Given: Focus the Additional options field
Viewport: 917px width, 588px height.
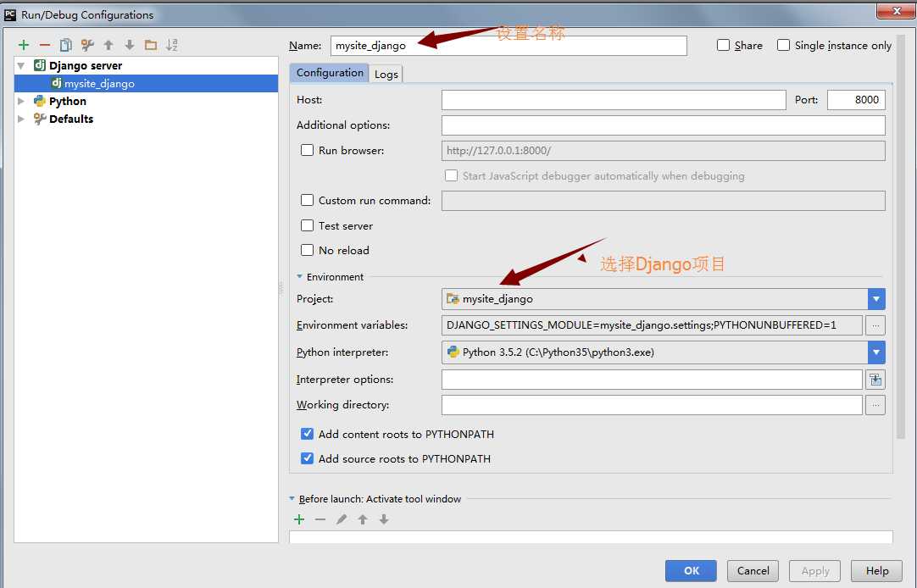Looking at the screenshot, I should 664,125.
